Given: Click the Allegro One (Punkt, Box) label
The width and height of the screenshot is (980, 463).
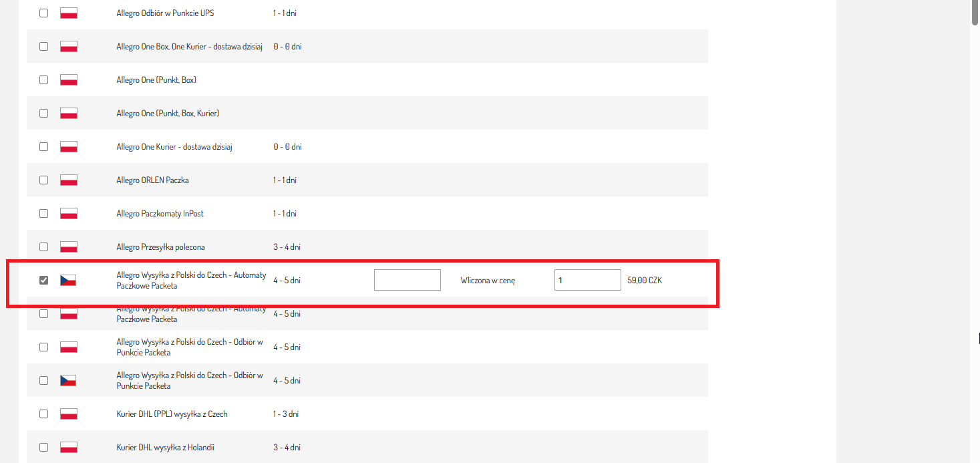Looking at the screenshot, I should [156, 80].
